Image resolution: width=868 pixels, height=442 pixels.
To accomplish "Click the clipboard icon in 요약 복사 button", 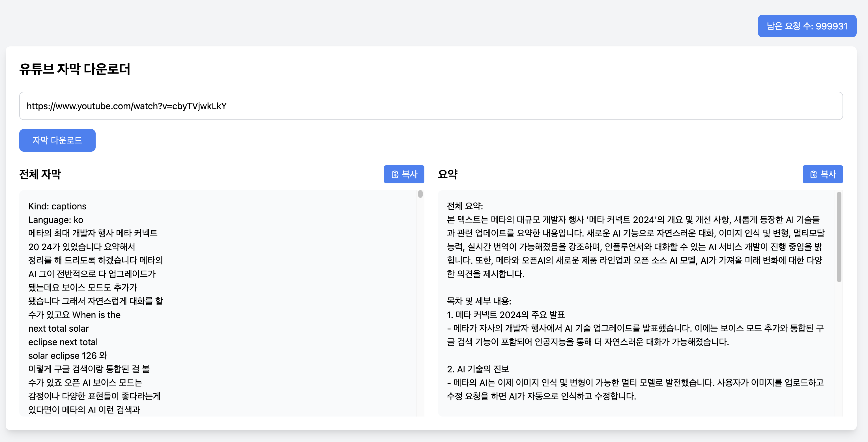I will (x=814, y=174).
